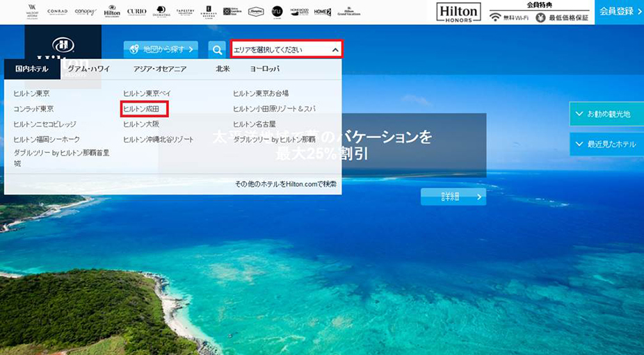Screen dimensions: 644x355
Task: Select the 国内ホテル tab
Action: (32, 69)
